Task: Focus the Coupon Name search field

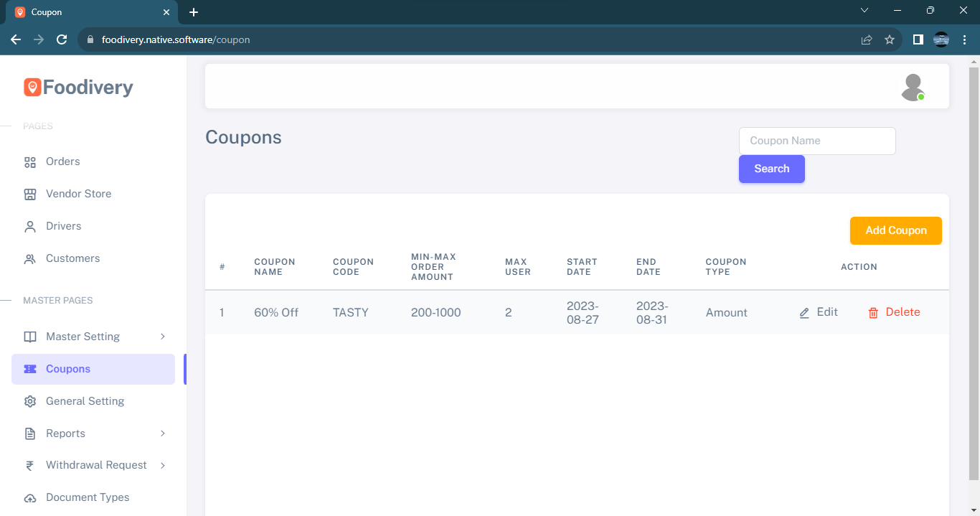Action: click(x=817, y=141)
